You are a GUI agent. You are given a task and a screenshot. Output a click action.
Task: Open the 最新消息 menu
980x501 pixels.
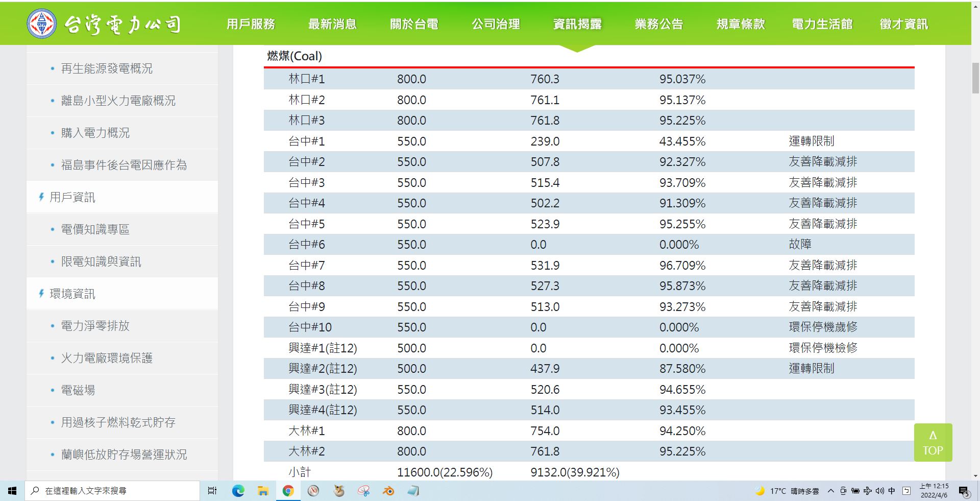[332, 24]
